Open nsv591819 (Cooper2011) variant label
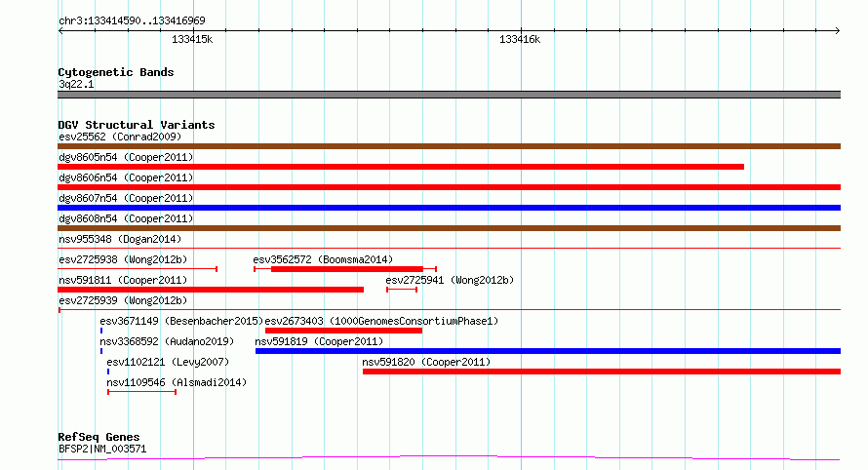868x470 pixels. pos(319,341)
